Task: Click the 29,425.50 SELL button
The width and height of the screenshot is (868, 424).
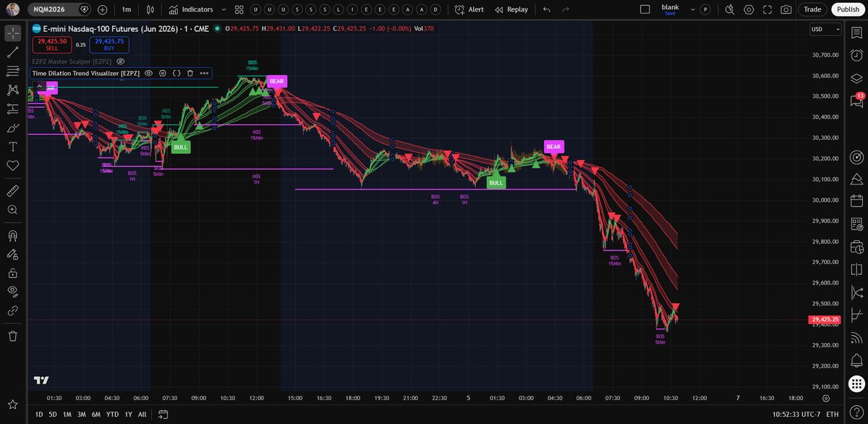Action: 51,44
